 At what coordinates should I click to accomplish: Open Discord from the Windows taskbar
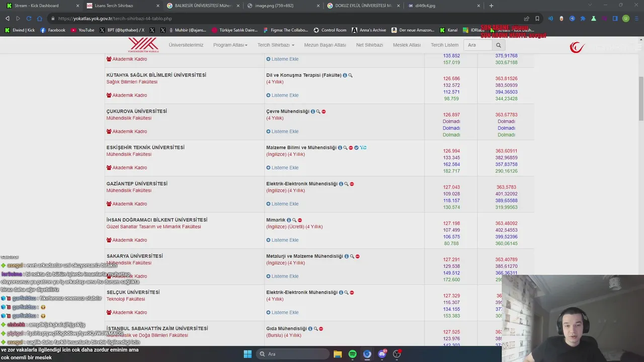click(x=382, y=354)
